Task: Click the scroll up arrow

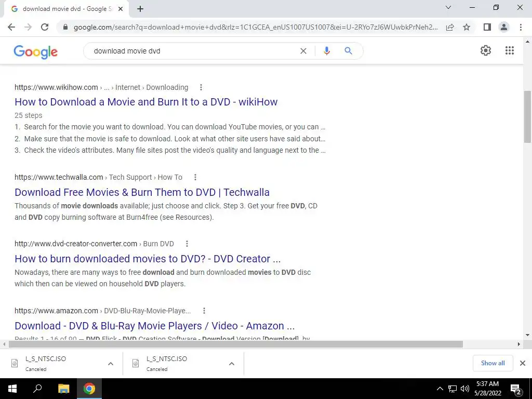Action: [527, 42]
